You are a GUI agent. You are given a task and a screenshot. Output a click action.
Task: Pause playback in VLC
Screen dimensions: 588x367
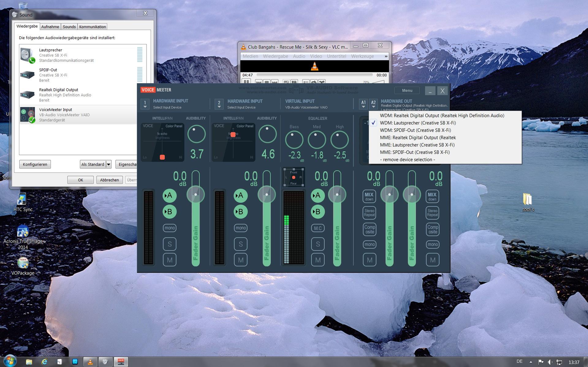[246, 82]
